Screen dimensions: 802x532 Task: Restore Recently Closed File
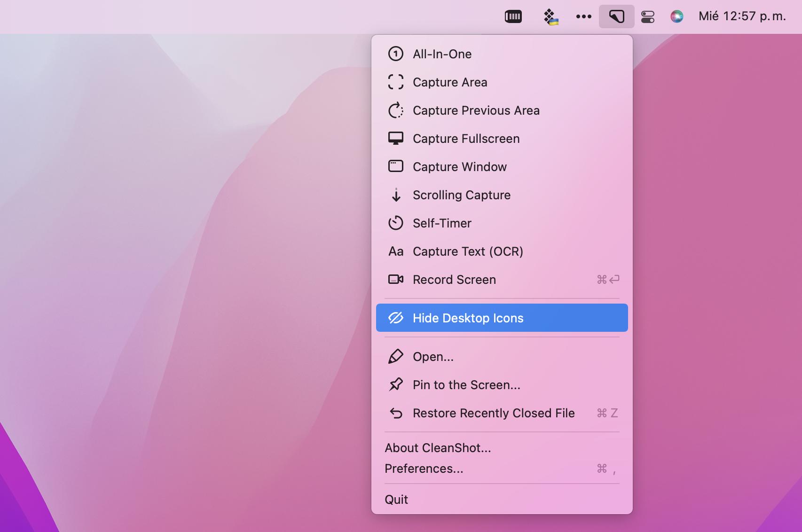494,413
